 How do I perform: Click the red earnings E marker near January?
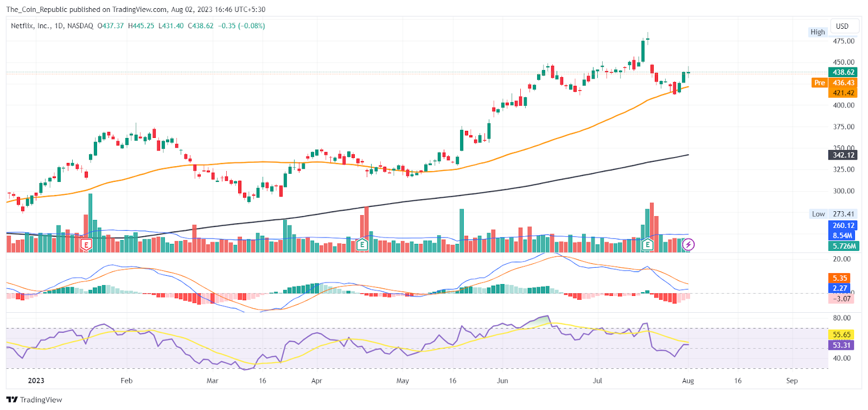86,245
